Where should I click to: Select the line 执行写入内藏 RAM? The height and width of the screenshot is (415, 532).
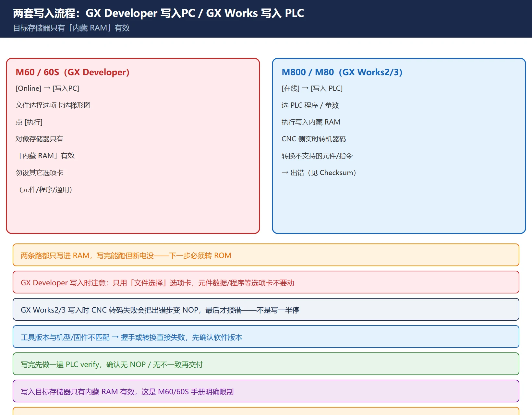(311, 122)
